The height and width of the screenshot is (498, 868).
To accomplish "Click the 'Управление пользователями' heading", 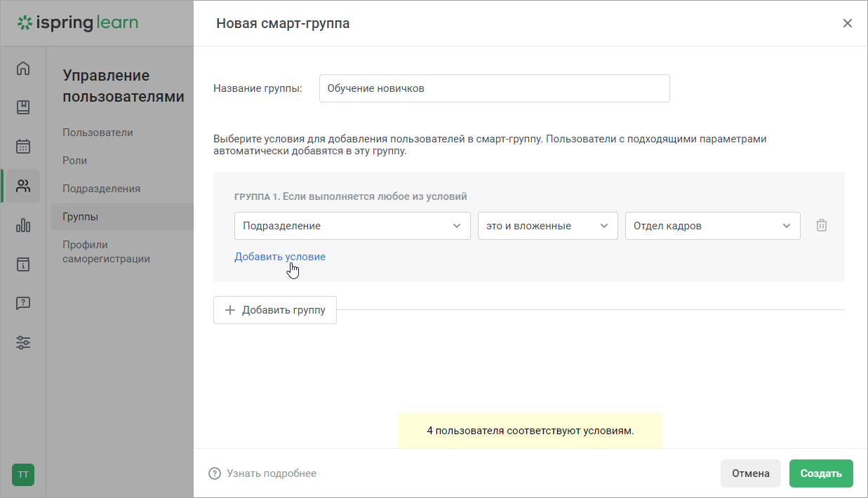I will click(123, 86).
